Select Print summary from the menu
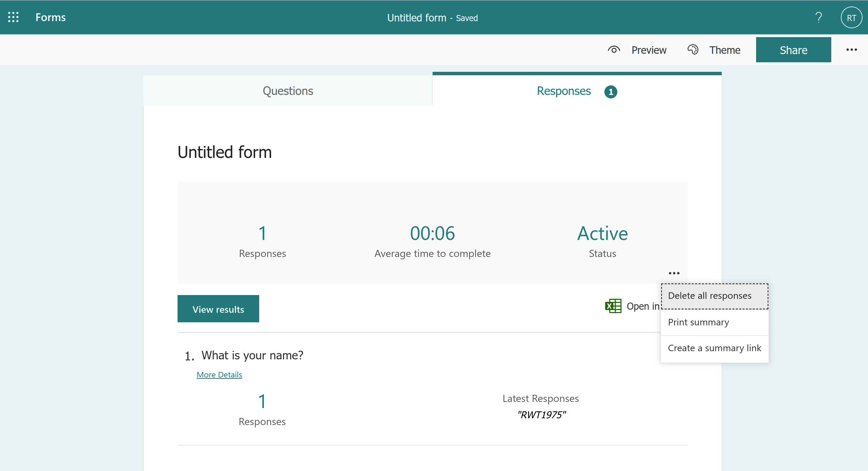Viewport: 868px width, 471px height. click(x=698, y=322)
